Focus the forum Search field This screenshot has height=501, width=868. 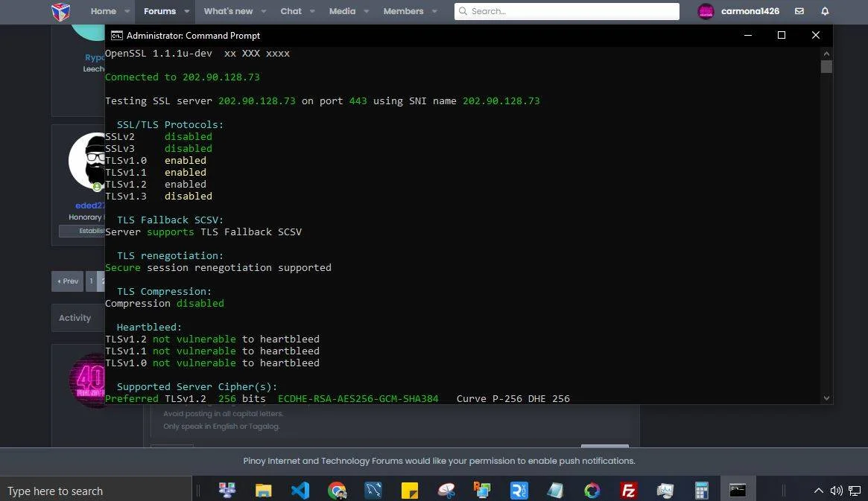(x=567, y=11)
